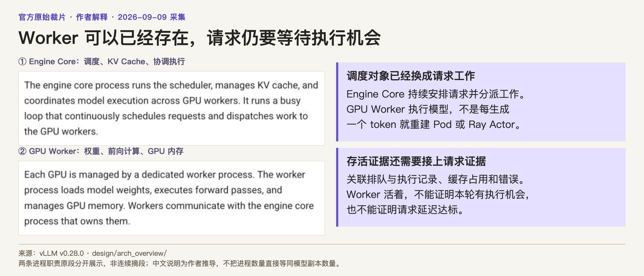This screenshot has width=644, height=276.
Task: Click the excerpt beginning "Each GPU is managed by"
Action: 172,198
